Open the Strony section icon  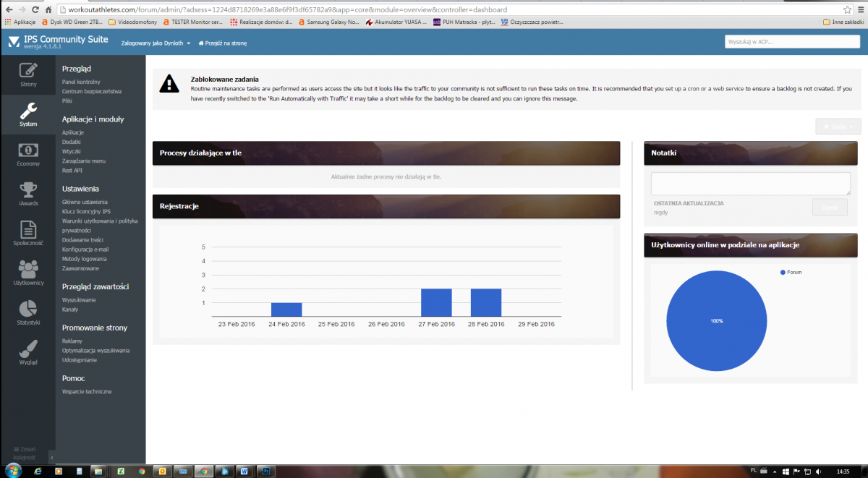28,71
